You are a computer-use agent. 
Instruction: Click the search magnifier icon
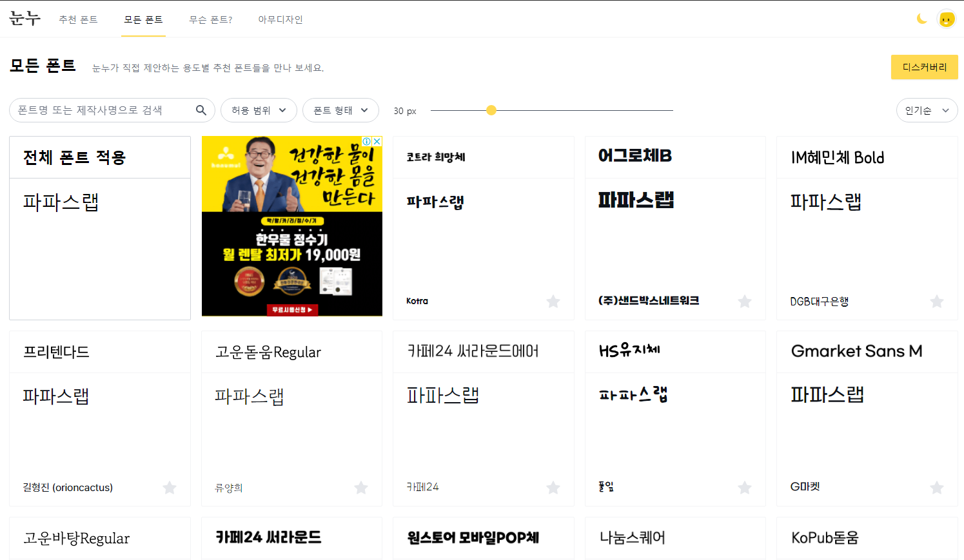(201, 110)
